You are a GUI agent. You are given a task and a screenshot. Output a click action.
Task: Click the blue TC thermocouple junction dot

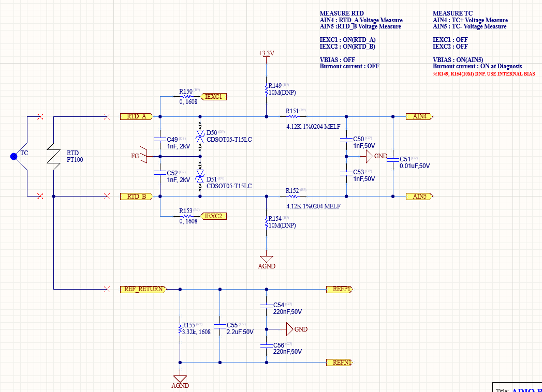tap(14, 157)
